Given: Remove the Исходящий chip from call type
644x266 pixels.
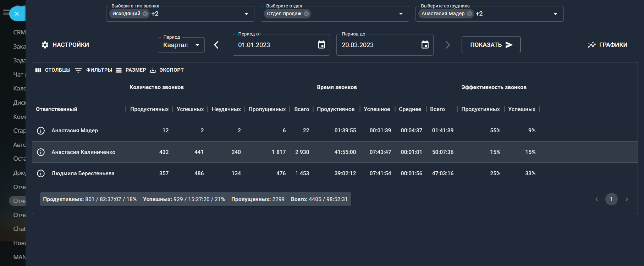Looking at the screenshot, I should point(145,14).
